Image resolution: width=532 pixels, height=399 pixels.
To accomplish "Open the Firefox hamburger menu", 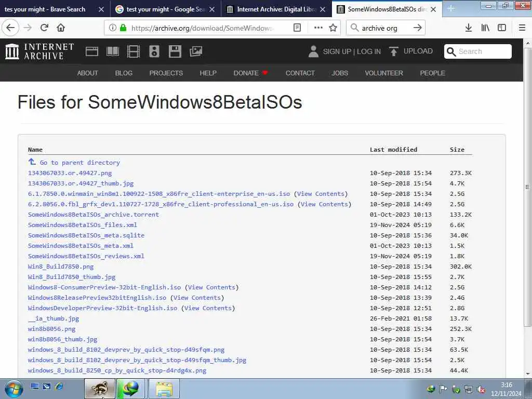I will [x=522, y=28].
